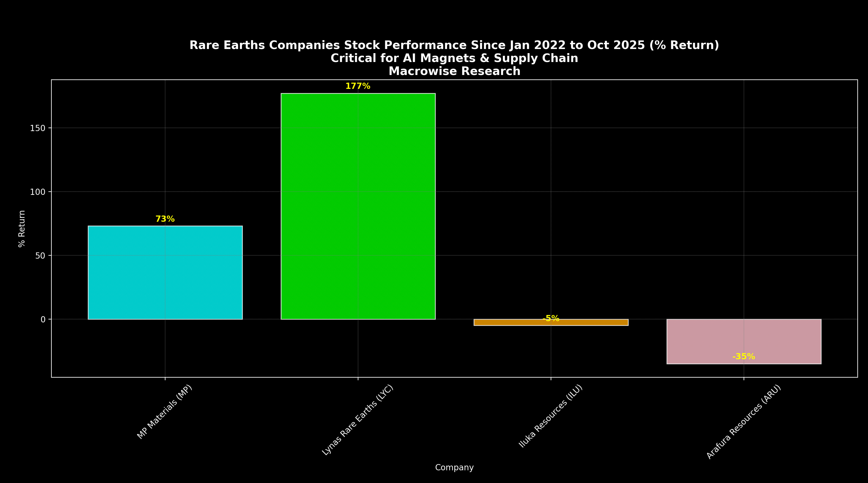Click the Lynas Rare Earths (LYC) label

357,420
